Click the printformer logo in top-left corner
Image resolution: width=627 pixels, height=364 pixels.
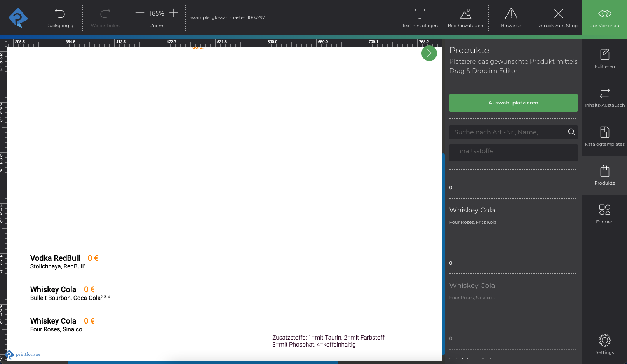tap(18, 18)
